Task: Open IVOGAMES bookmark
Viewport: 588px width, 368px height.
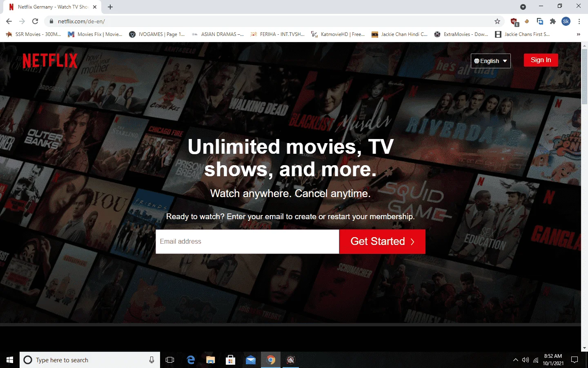Action: pos(157,34)
